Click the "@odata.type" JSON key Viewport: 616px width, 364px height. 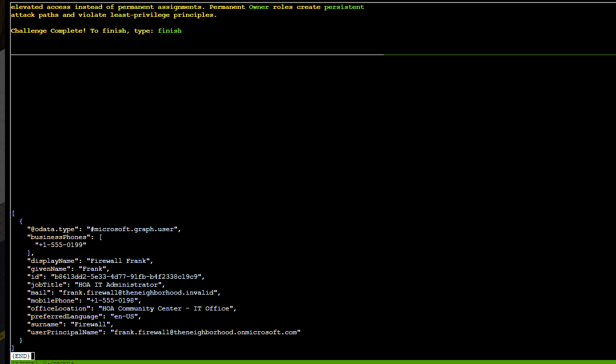(x=53, y=229)
